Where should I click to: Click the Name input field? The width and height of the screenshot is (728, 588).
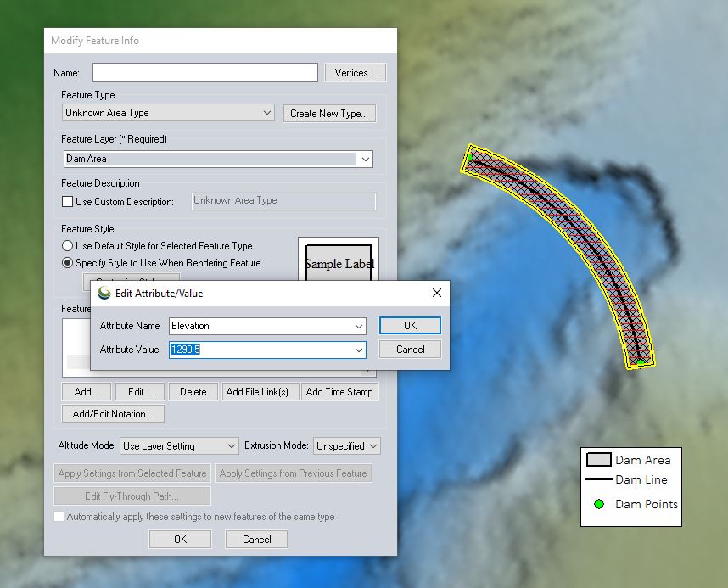click(205, 72)
